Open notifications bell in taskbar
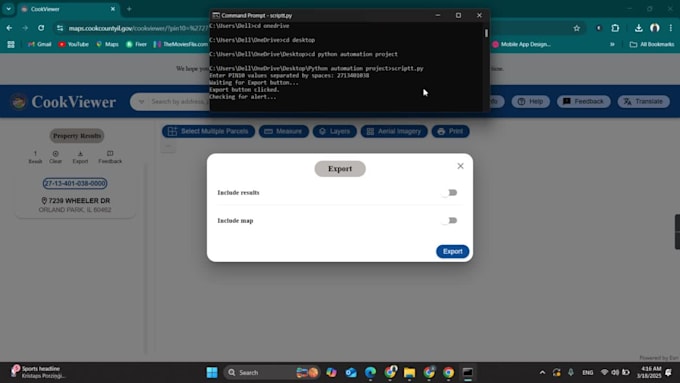The height and width of the screenshot is (383, 680). pos(669,372)
